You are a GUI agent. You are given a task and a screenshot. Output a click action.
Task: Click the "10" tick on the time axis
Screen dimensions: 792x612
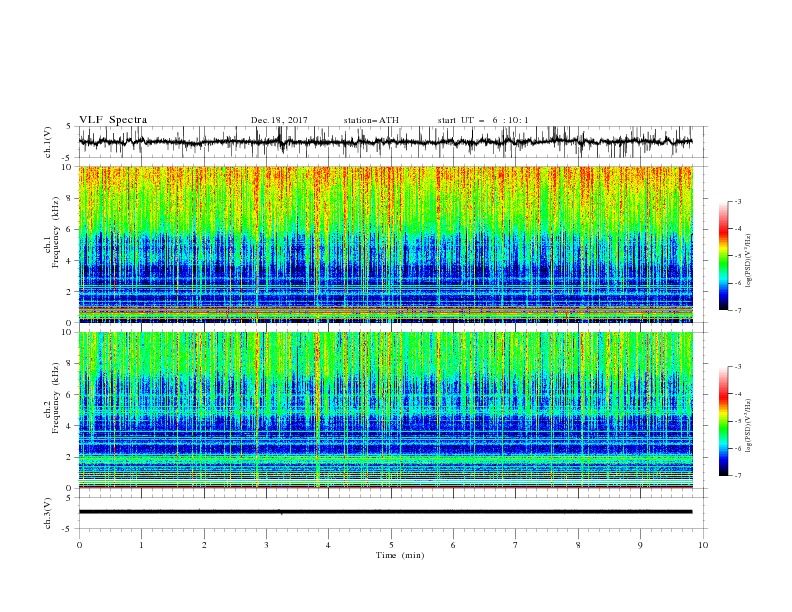coord(703,545)
